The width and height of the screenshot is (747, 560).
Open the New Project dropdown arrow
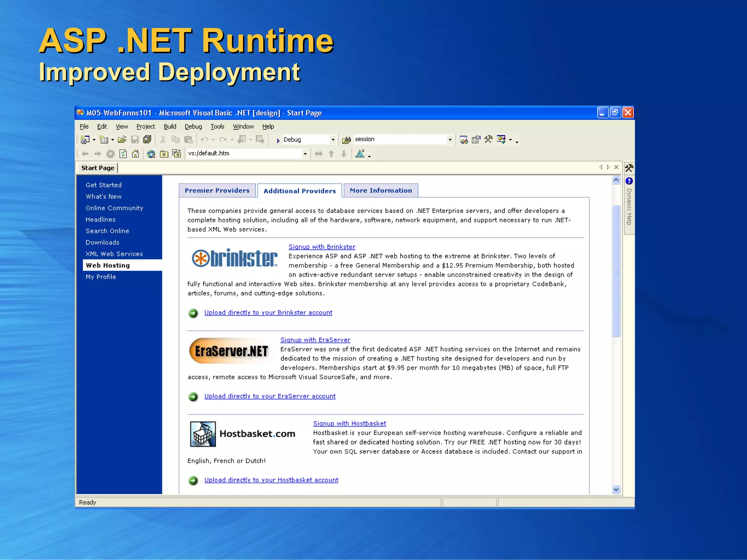pos(94,140)
